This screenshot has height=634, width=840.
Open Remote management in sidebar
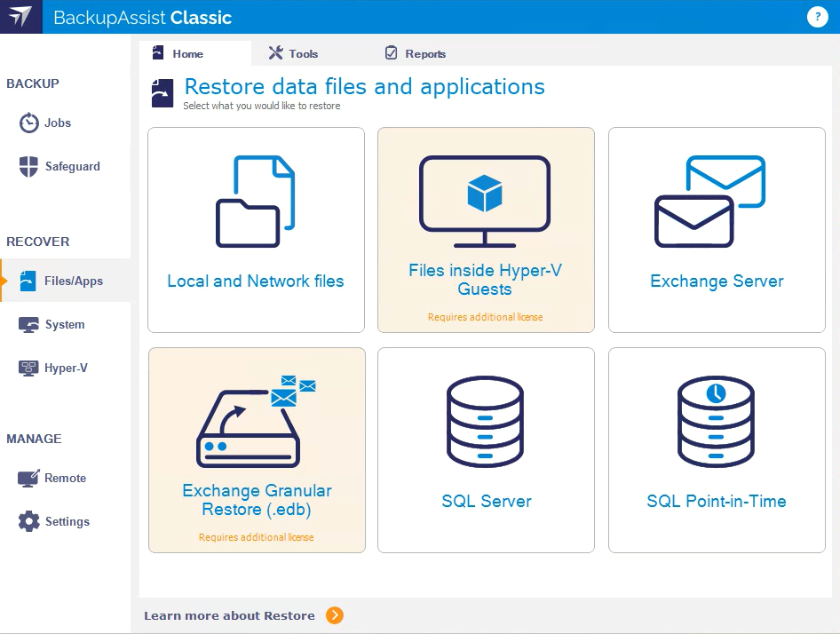click(64, 479)
